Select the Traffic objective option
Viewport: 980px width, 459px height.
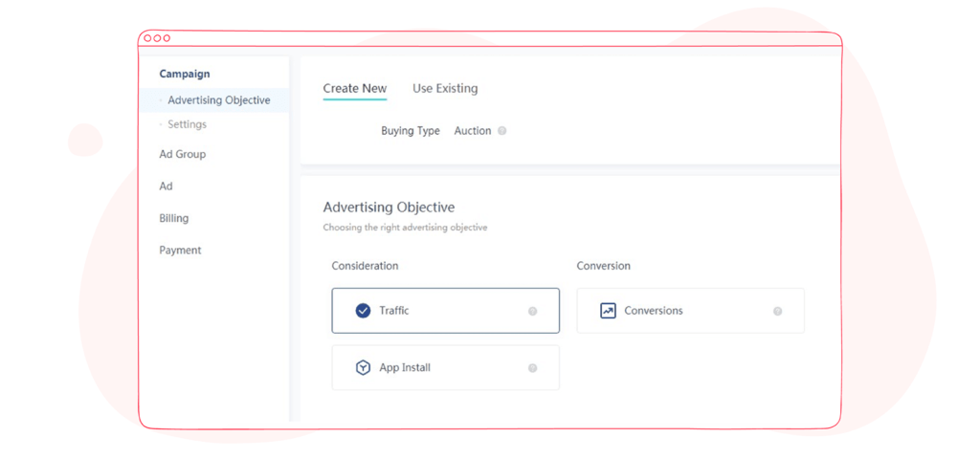446,311
